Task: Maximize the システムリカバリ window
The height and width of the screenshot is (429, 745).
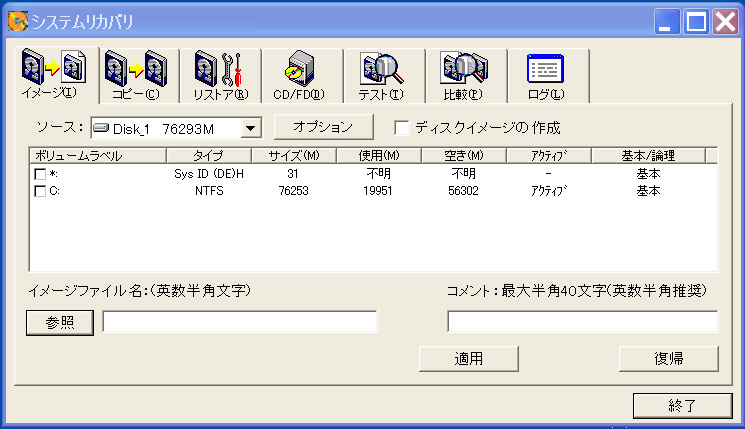Action: pos(697,21)
